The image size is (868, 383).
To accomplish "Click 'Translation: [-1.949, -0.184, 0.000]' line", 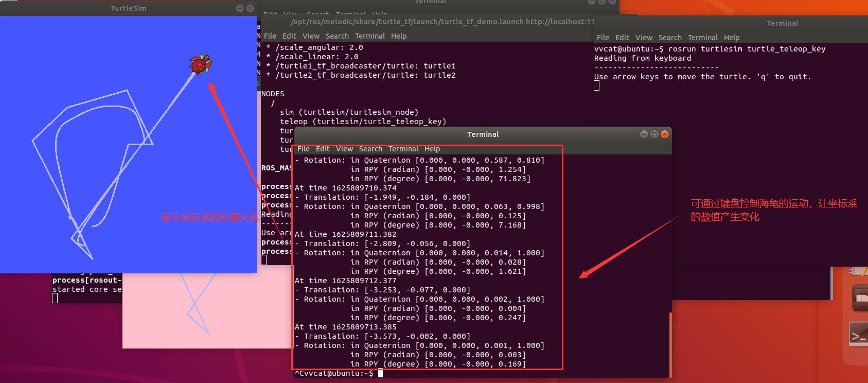I will [x=383, y=197].
